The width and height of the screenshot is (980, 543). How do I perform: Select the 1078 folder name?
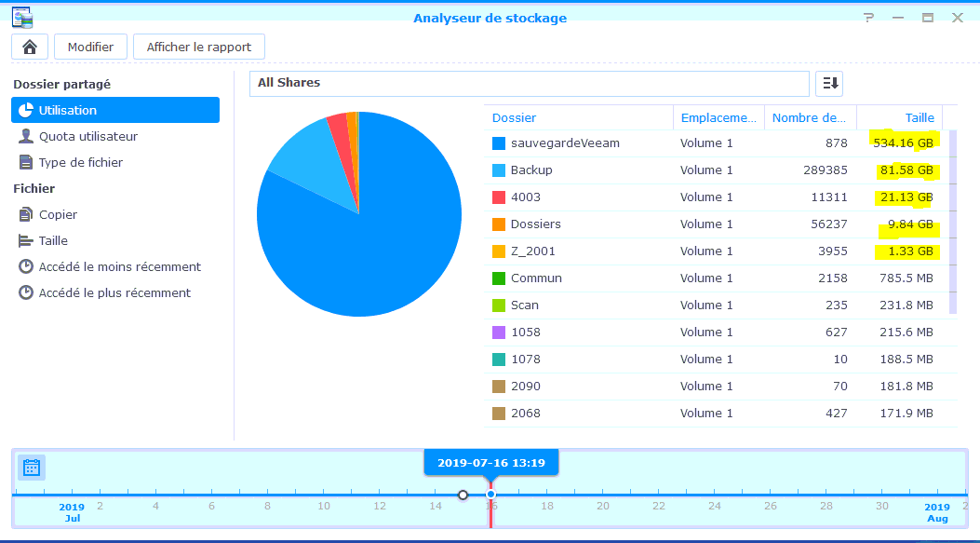tap(526, 360)
